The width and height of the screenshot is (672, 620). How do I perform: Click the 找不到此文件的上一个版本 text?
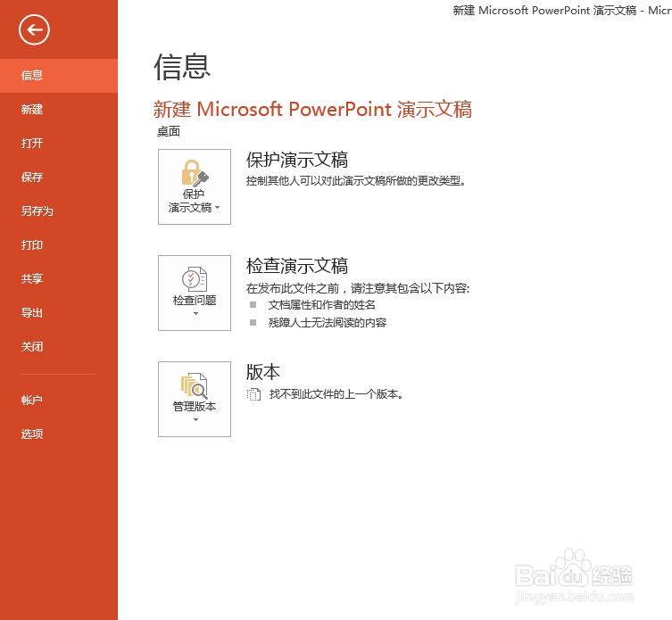click(x=336, y=394)
